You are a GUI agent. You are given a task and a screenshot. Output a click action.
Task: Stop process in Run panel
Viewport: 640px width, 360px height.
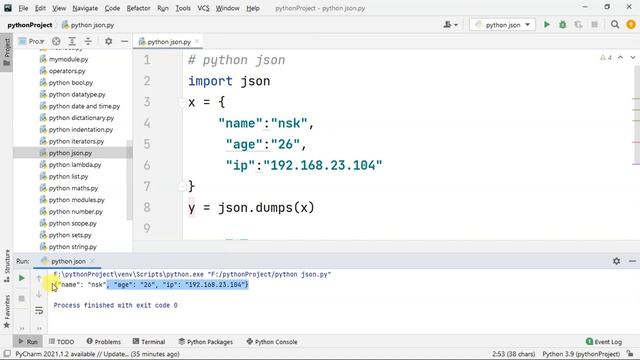pyautogui.click(x=22, y=299)
